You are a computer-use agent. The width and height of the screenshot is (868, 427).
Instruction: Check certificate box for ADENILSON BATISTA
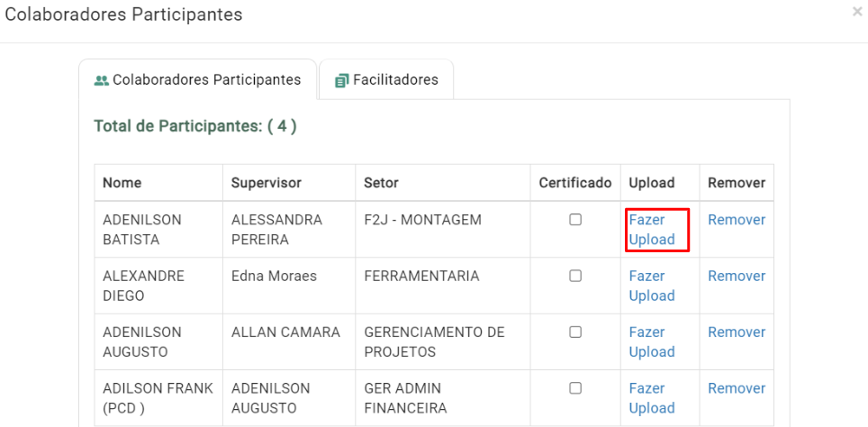tap(575, 220)
